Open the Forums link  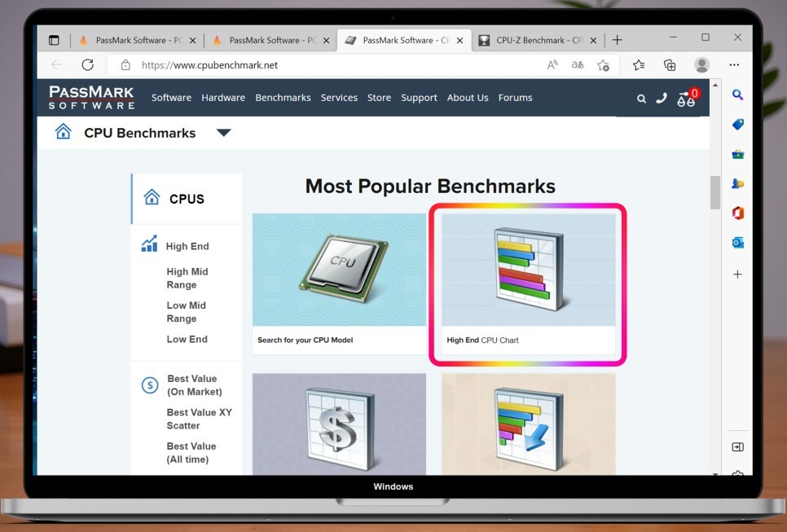(x=516, y=98)
